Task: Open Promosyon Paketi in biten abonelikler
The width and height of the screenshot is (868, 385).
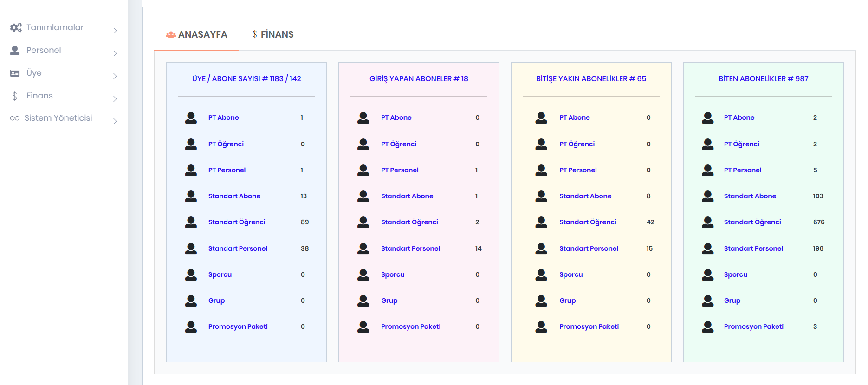Action: pyautogui.click(x=753, y=326)
